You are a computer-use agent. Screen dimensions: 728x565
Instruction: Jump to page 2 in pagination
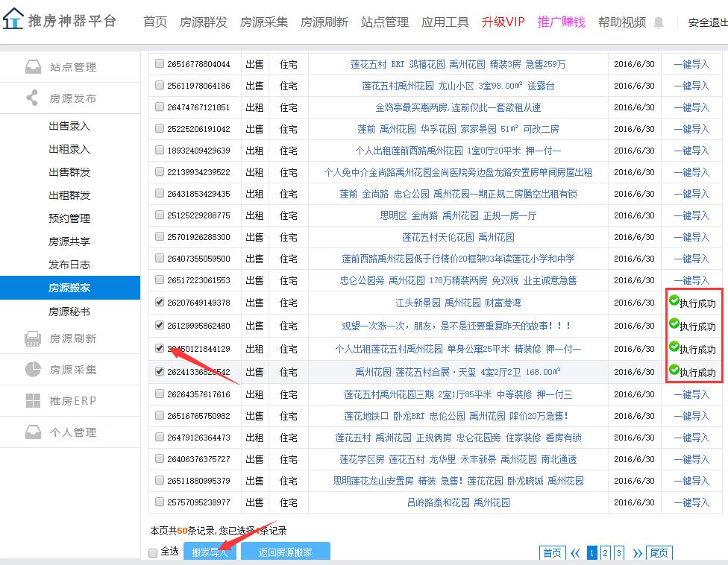coord(605,553)
